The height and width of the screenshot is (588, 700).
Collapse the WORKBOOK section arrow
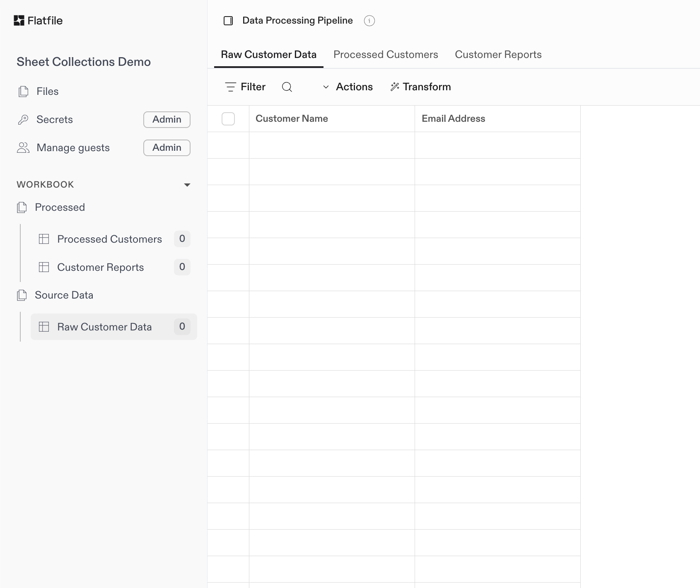pos(187,185)
